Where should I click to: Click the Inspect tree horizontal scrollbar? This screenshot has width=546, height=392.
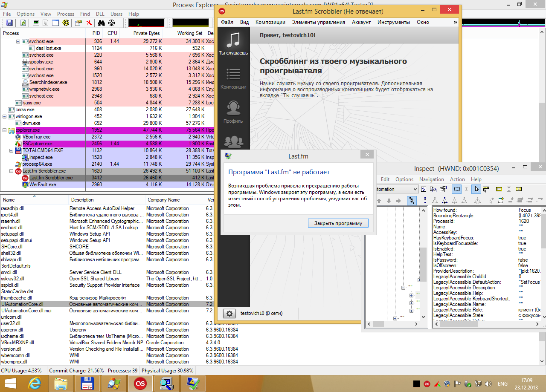[x=392, y=324]
